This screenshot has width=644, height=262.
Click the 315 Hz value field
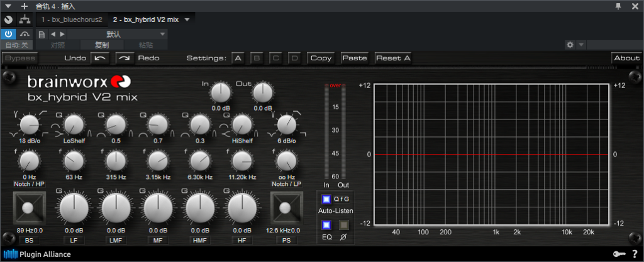pyautogui.click(x=116, y=177)
